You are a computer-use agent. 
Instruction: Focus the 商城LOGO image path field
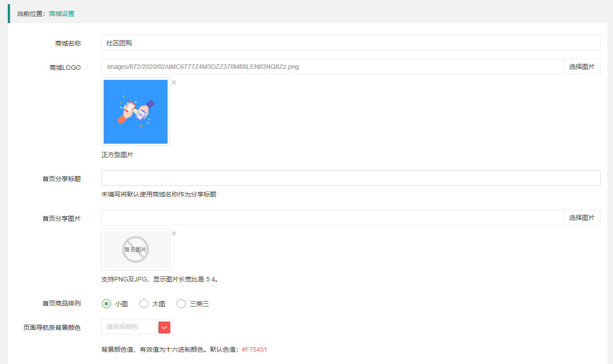coord(332,67)
